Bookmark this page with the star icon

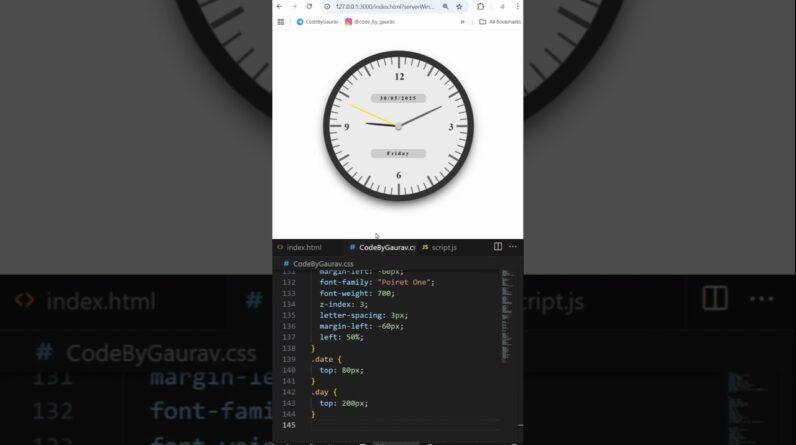tap(459, 7)
